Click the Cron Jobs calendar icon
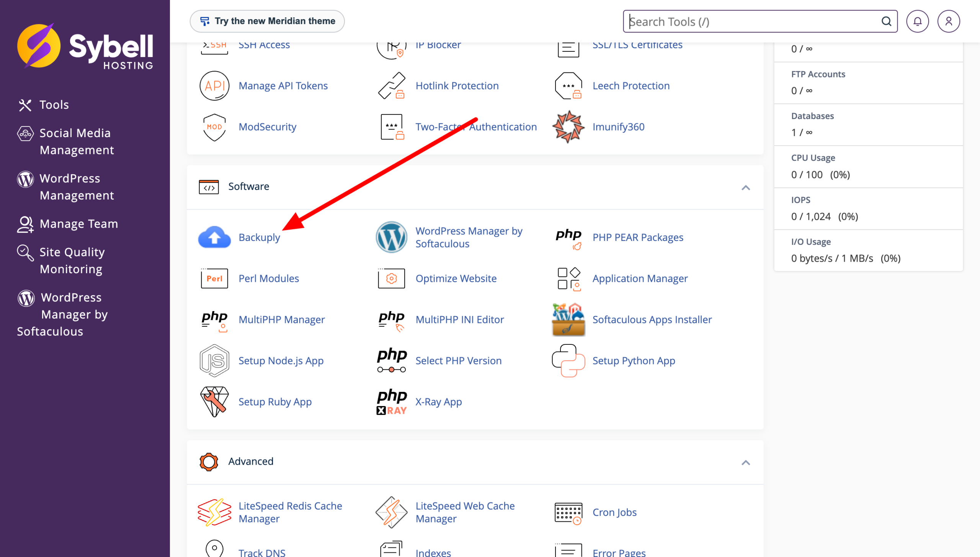The height and width of the screenshot is (557, 980). coord(568,513)
